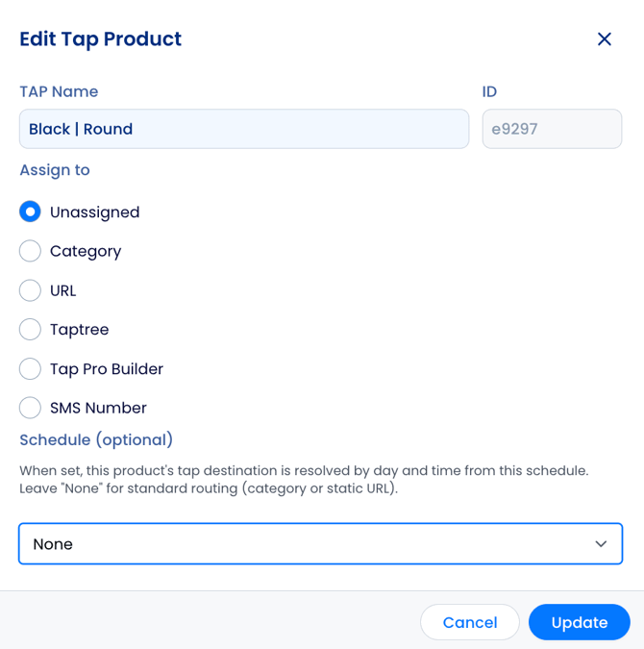This screenshot has width=644, height=649.
Task: Click into the TAP Name field
Action: 244,129
